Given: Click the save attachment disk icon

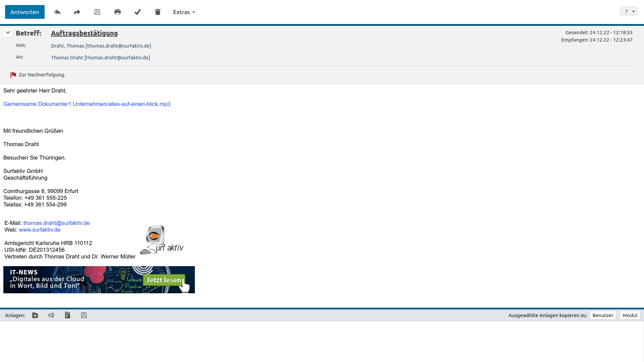Looking at the screenshot, I should 84,315.
